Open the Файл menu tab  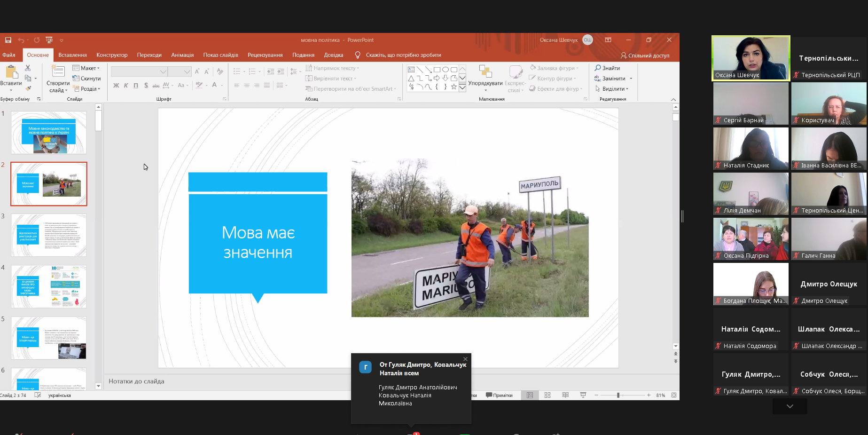[9, 55]
